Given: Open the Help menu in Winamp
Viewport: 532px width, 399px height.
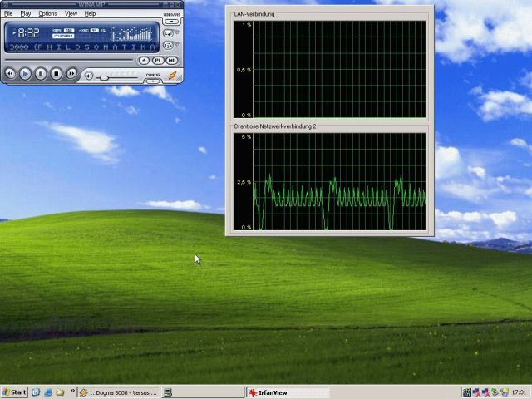Looking at the screenshot, I should pos(90,13).
